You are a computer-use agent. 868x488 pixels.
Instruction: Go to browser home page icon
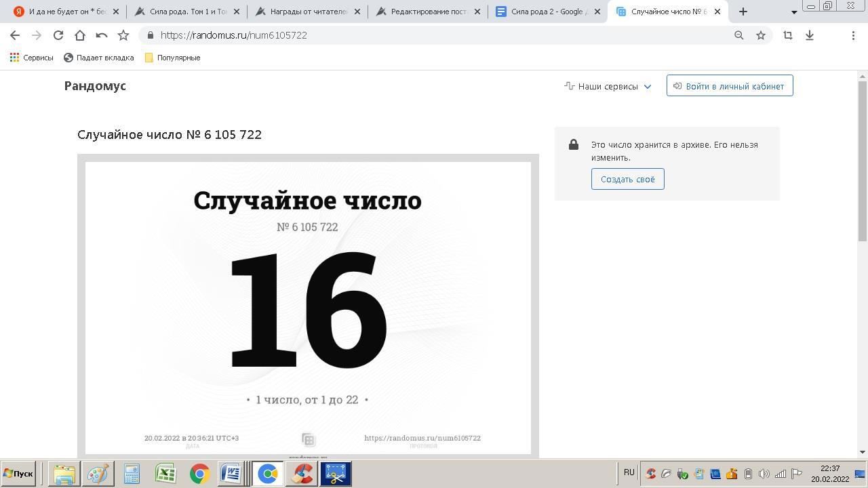pyautogui.click(x=80, y=35)
